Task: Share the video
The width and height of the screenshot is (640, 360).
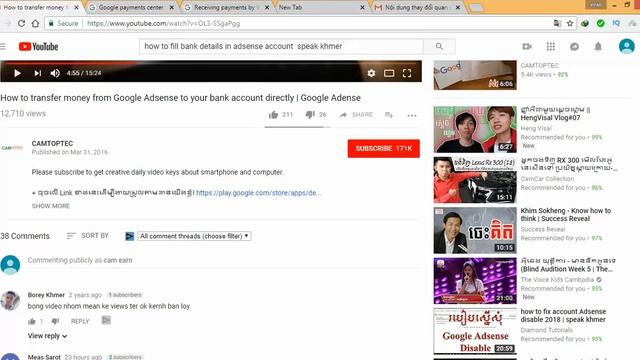Action: [356, 115]
